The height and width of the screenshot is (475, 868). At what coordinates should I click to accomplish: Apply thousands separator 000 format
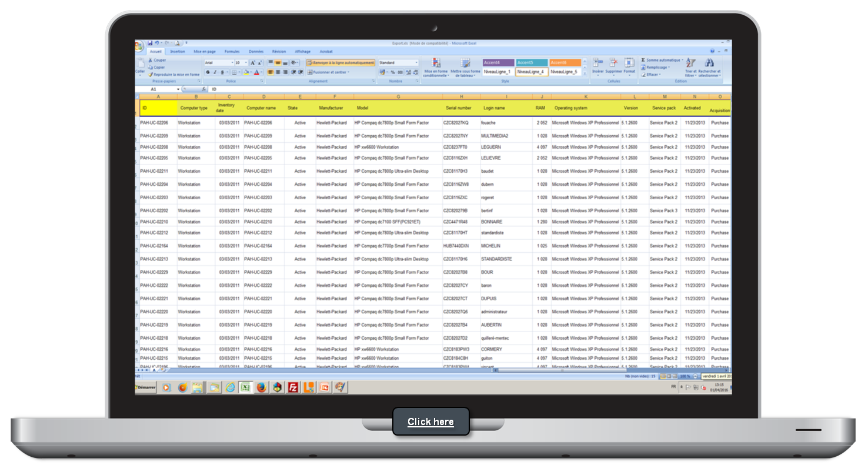[x=400, y=72]
